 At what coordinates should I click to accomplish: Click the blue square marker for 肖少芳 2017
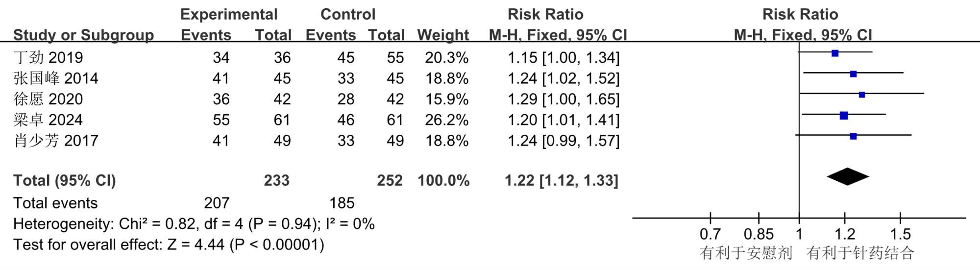(853, 136)
